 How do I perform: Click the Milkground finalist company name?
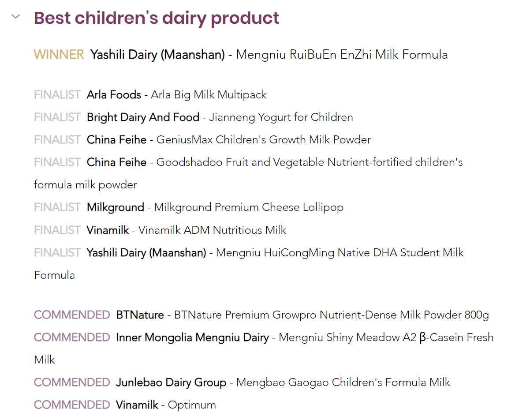point(115,207)
